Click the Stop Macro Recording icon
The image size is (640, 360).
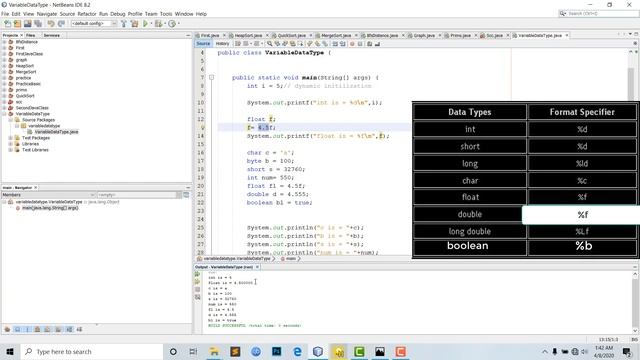[x=360, y=44]
